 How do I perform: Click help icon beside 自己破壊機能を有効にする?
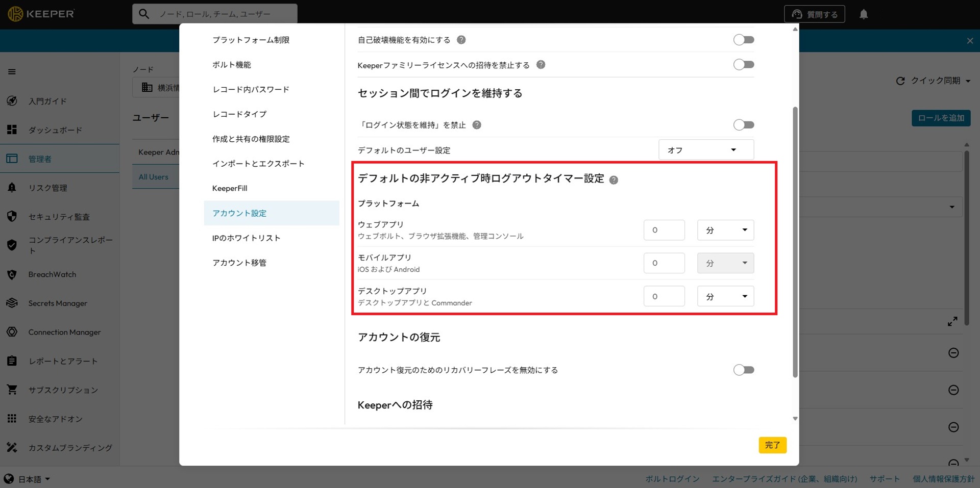pos(461,40)
